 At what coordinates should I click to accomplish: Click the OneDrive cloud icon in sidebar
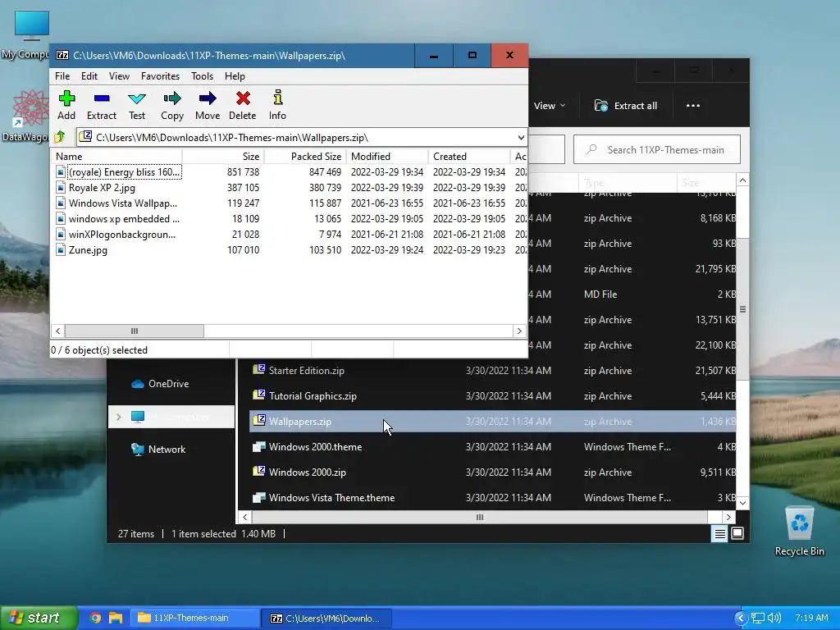138,384
